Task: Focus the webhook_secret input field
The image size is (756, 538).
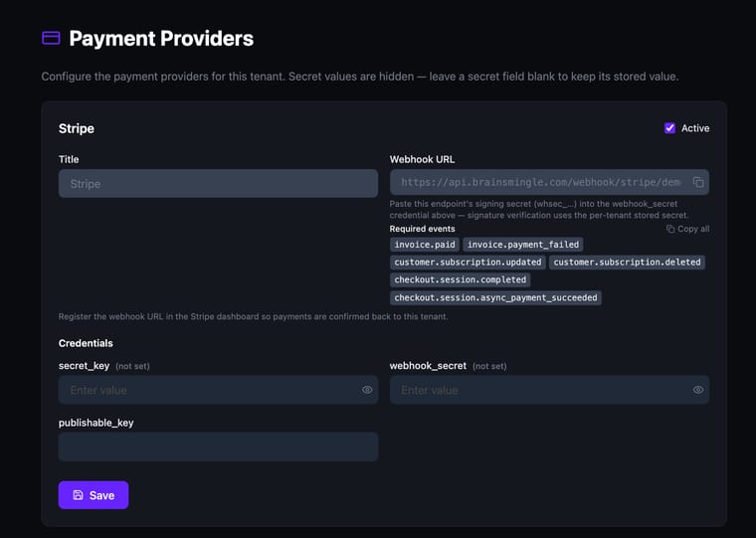Action: 549,390
